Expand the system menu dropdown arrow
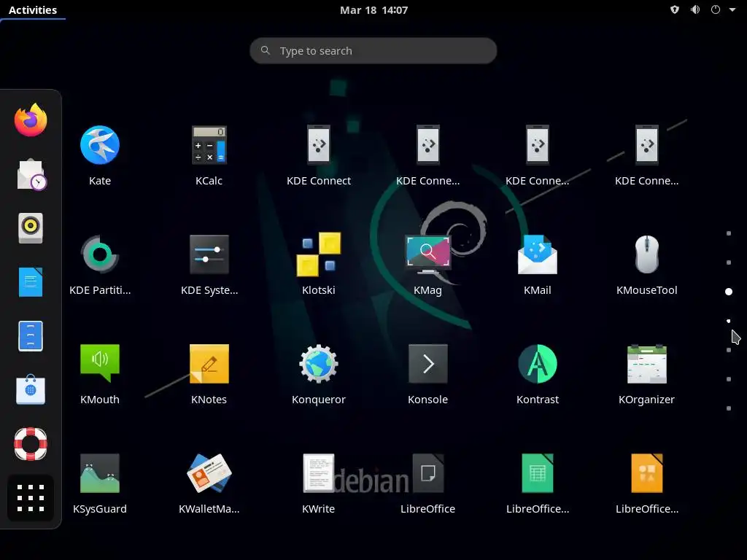 click(x=732, y=9)
